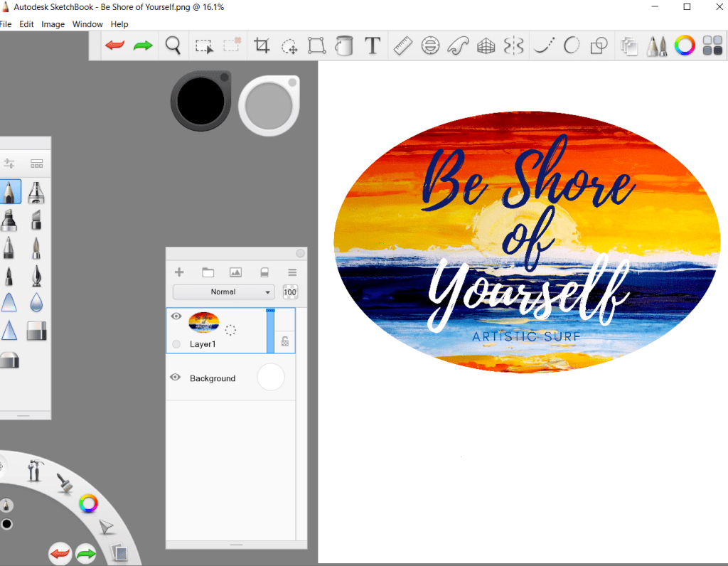Open the Image menu
Viewport: 728px width, 566px height.
pos(53,24)
